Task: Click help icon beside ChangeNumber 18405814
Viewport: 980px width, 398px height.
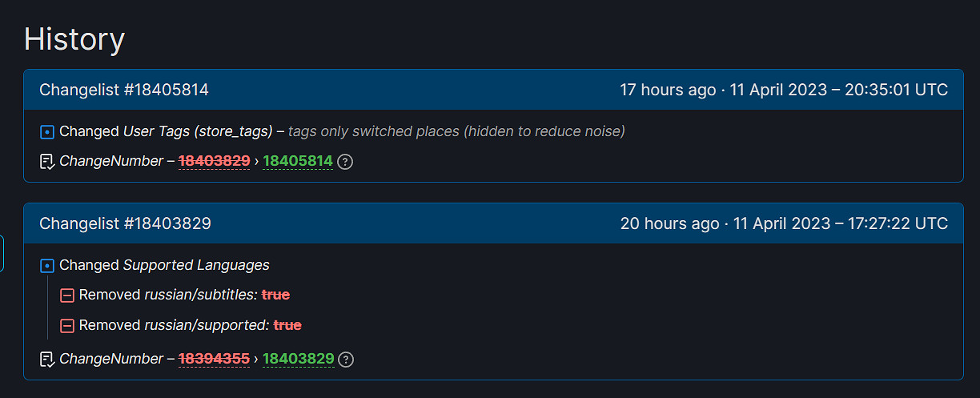Action: point(345,162)
